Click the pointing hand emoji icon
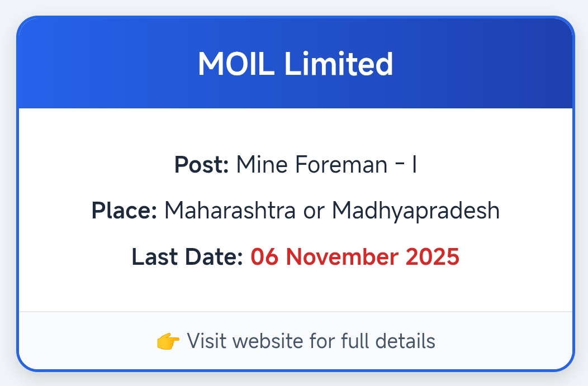The image size is (588, 386). pos(168,341)
